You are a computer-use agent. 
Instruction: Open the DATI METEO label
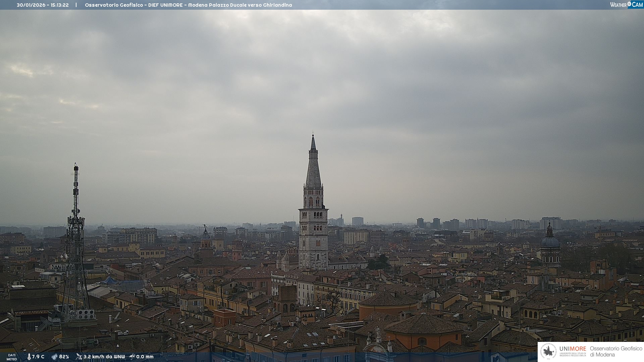click(12, 357)
